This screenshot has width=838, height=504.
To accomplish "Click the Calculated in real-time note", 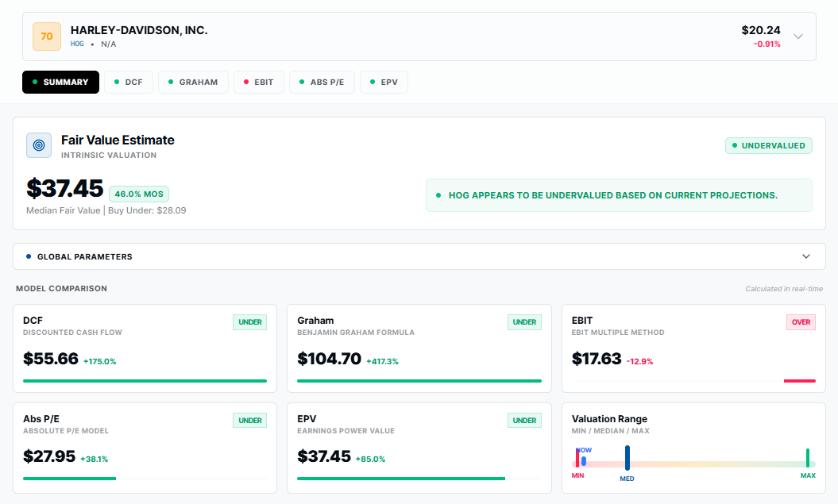I will (784, 289).
